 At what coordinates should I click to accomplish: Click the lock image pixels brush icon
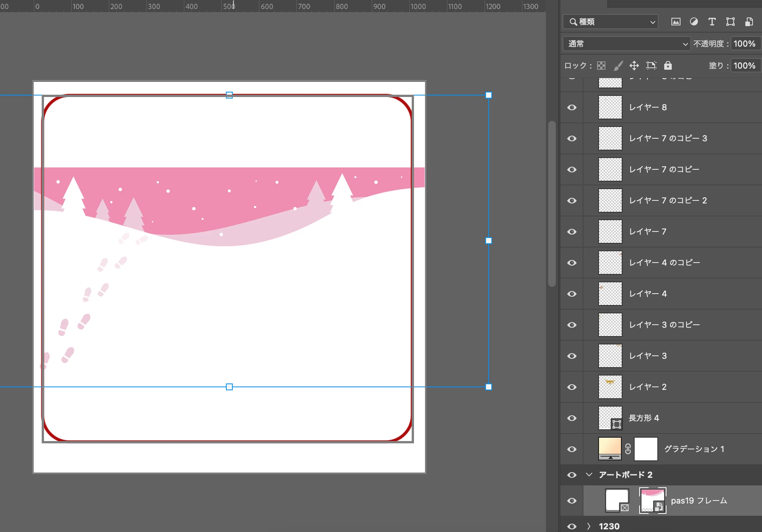click(x=618, y=66)
